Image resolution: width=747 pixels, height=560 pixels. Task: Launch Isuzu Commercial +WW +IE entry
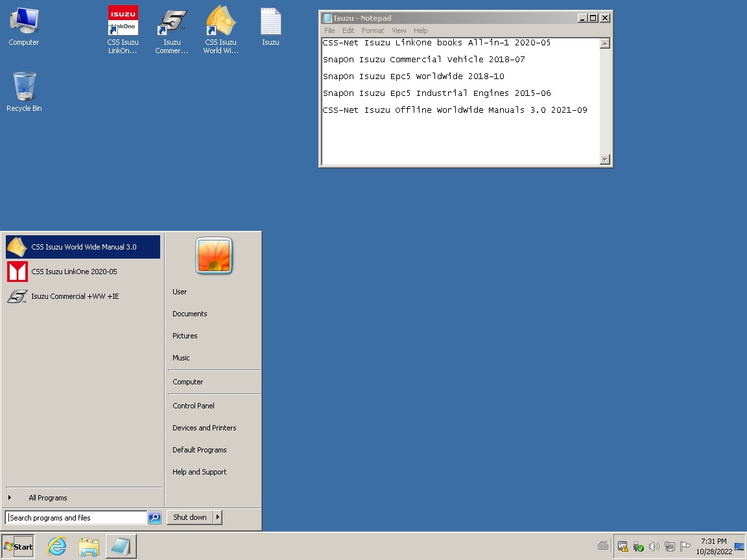point(83,296)
